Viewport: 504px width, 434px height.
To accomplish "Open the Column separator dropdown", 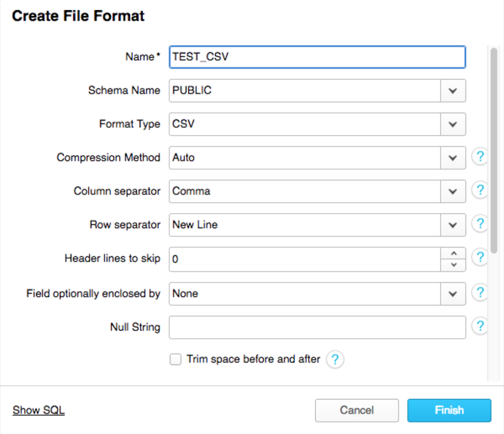I will (453, 191).
